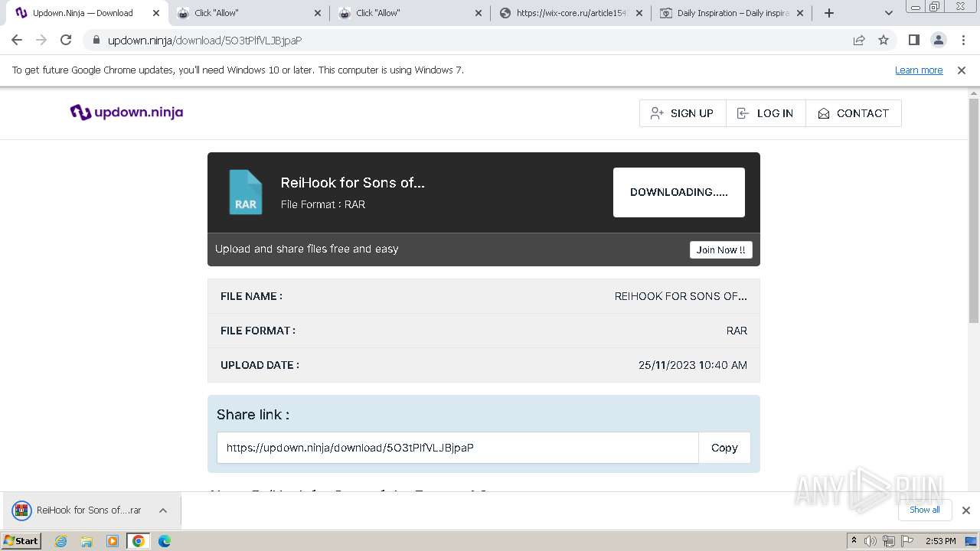The height and width of the screenshot is (551, 980).
Task: Click the updown.ninja logo
Action: [126, 112]
